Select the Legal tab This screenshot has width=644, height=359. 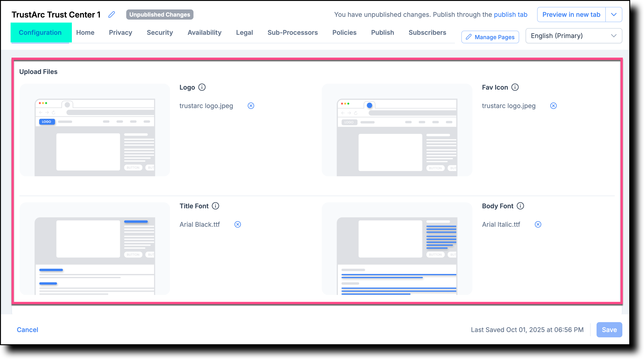[244, 32]
